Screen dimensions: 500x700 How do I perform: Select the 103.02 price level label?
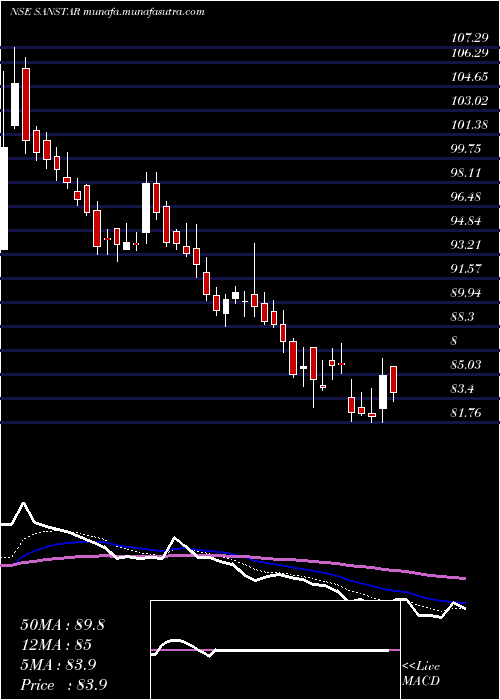[470, 101]
